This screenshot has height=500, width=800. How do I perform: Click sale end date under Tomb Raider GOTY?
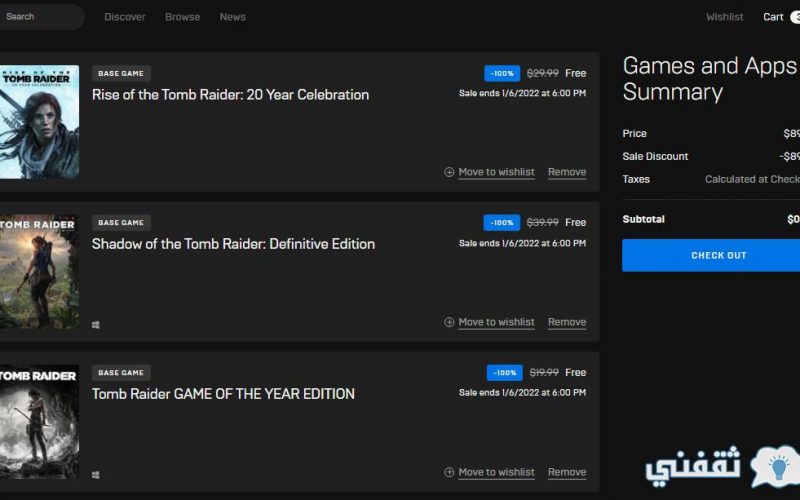[x=522, y=392]
